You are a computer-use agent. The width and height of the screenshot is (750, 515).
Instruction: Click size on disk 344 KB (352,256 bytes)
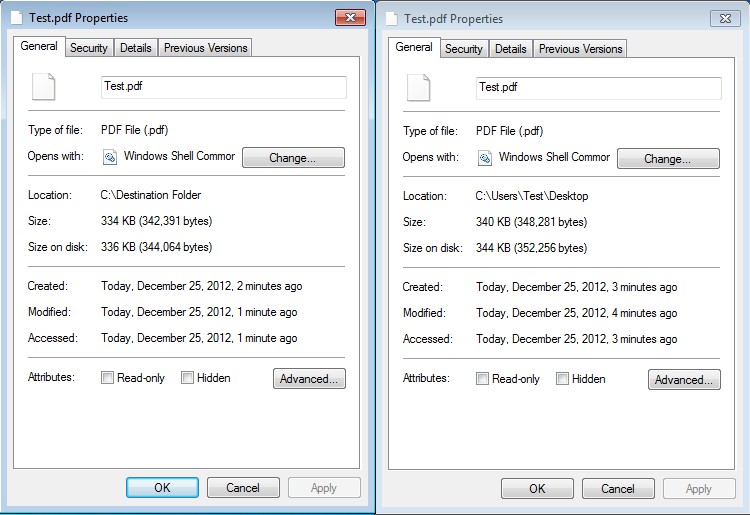(531, 248)
